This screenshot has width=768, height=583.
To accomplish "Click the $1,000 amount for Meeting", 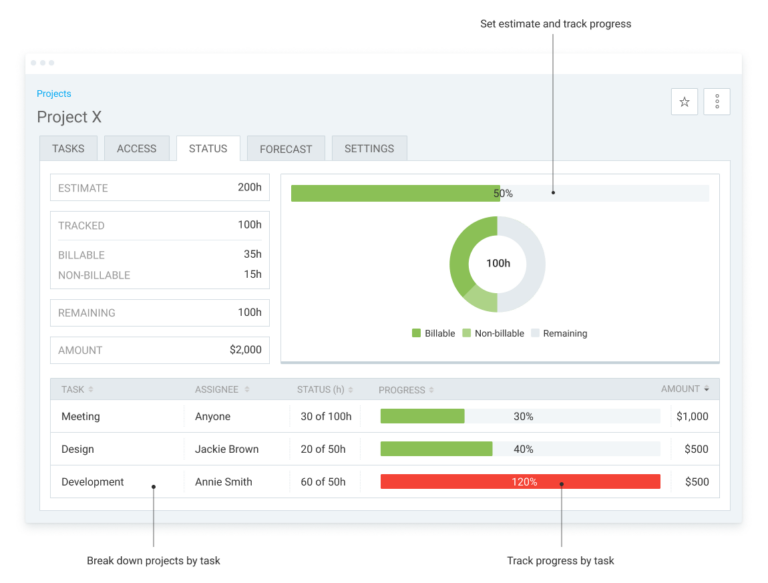I will (692, 416).
